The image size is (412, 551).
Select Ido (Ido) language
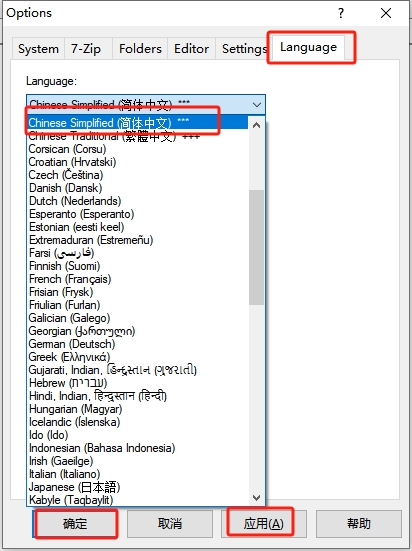tap(138, 435)
